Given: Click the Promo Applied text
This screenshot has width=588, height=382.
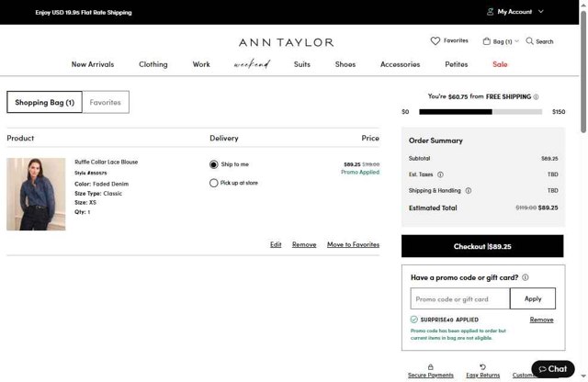Looking at the screenshot, I should [x=360, y=172].
